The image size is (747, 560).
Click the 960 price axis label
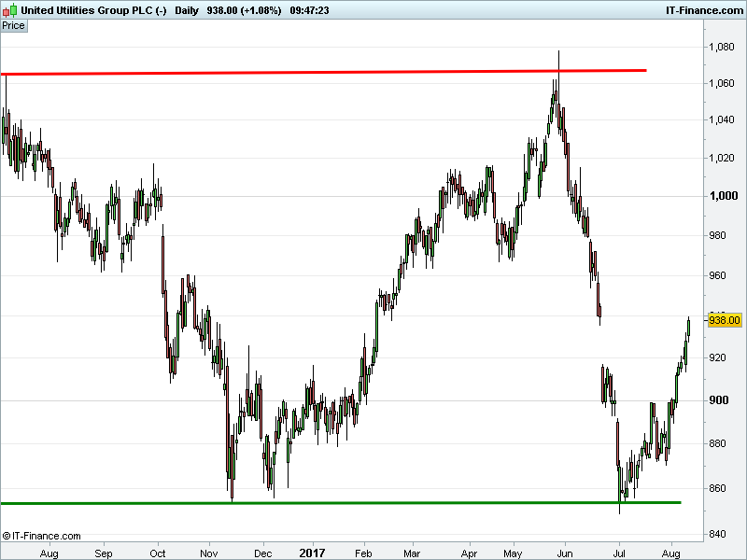(717, 275)
